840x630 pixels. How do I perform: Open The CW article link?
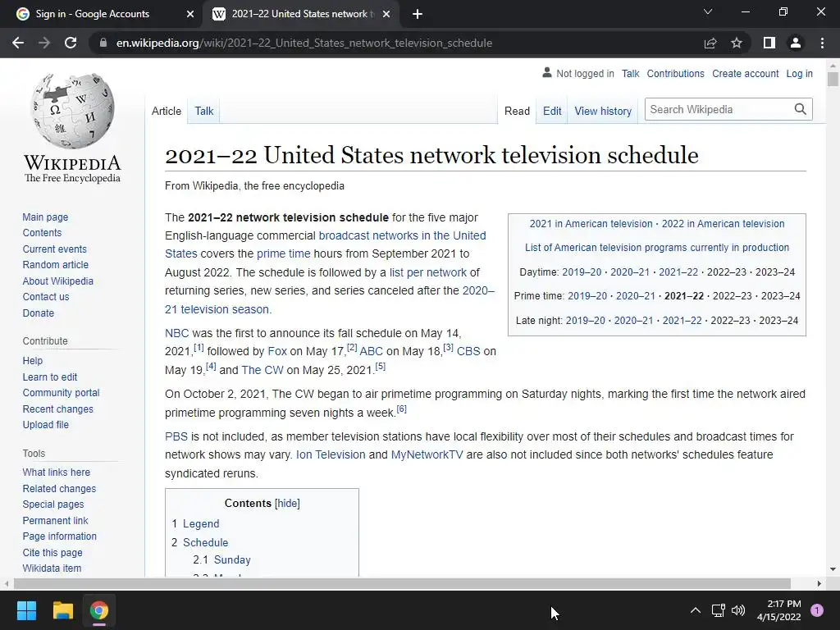[x=262, y=370]
